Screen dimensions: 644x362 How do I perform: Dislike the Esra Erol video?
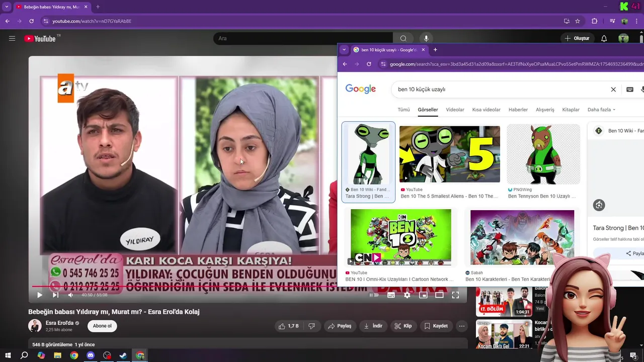[x=312, y=326]
